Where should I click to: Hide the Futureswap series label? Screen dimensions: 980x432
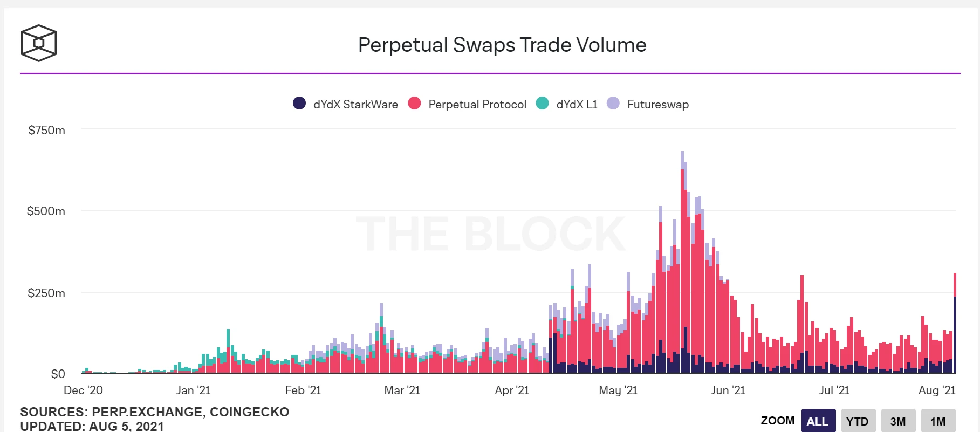(658, 105)
